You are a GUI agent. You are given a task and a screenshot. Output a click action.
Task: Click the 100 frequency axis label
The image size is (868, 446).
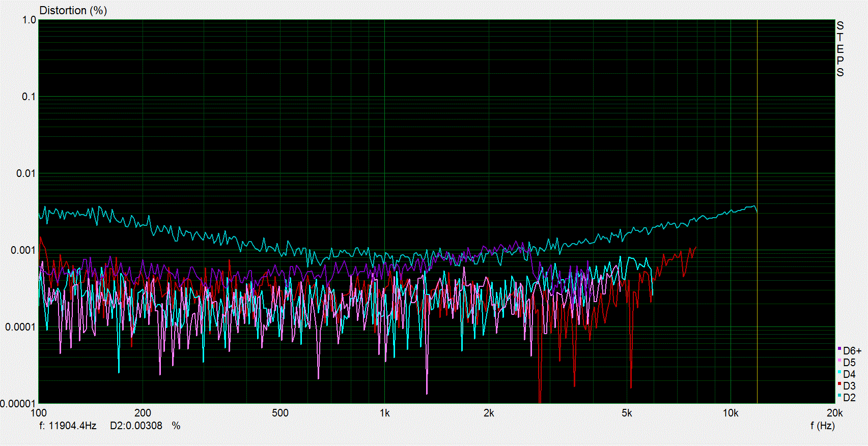point(39,413)
